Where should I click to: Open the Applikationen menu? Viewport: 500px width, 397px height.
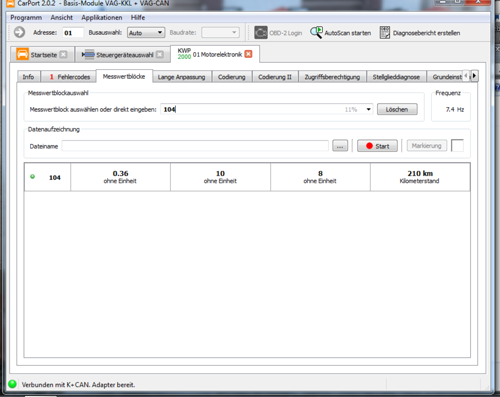pyautogui.click(x=102, y=17)
